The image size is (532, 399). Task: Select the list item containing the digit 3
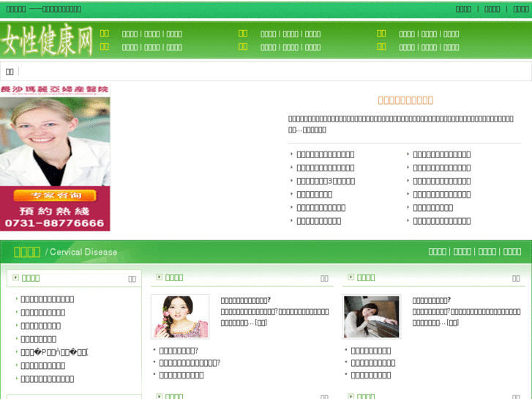pos(326,181)
